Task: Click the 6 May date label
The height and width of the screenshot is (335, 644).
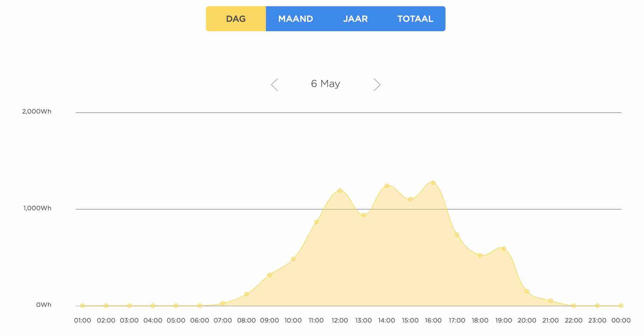Action: pos(325,84)
